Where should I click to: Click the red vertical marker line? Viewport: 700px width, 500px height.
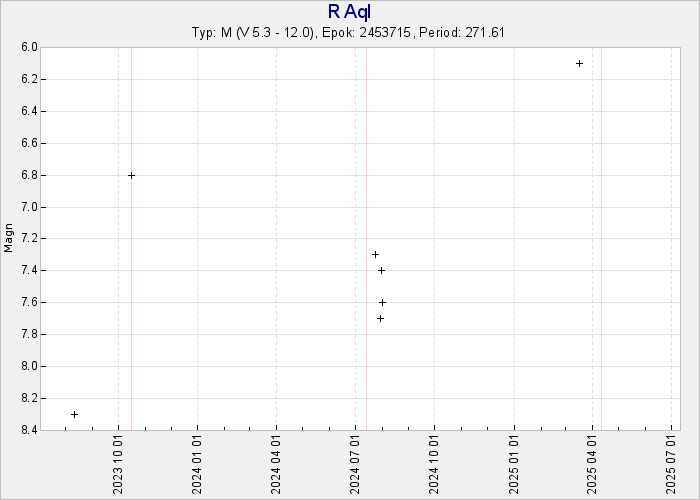[x=366, y=150]
